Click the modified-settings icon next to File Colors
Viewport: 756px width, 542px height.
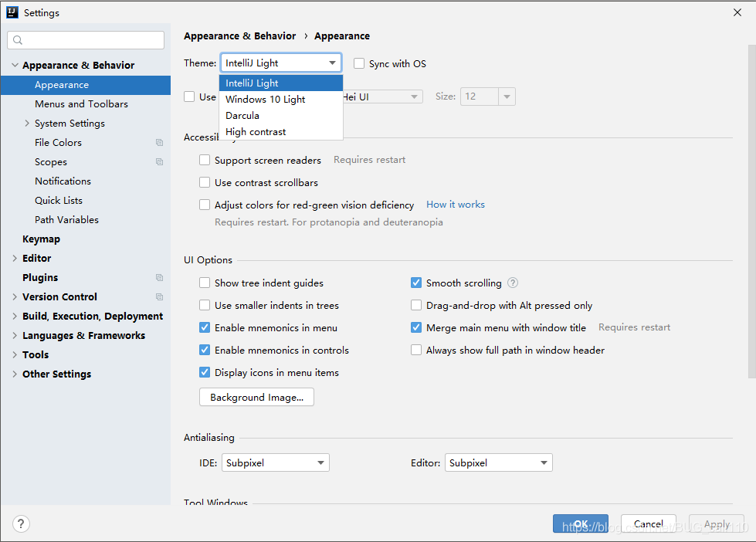click(x=159, y=142)
